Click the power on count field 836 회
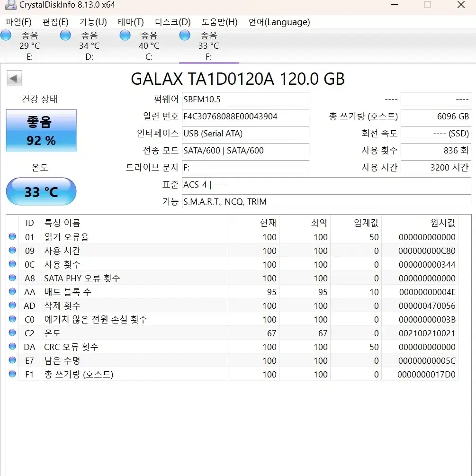The width and height of the screenshot is (476, 476). click(x=436, y=150)
